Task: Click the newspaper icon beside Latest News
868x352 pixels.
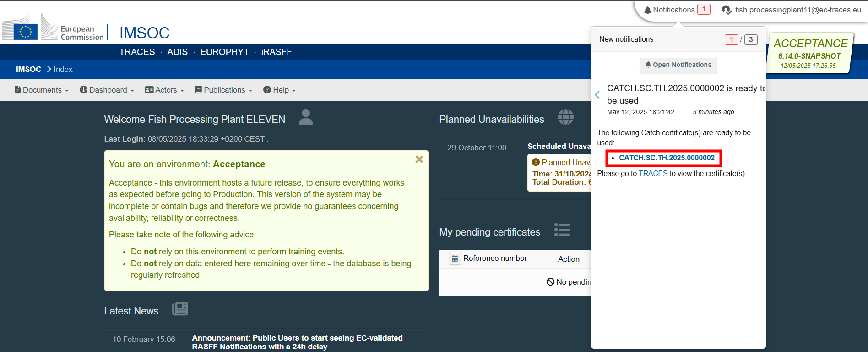Action: 180,308
